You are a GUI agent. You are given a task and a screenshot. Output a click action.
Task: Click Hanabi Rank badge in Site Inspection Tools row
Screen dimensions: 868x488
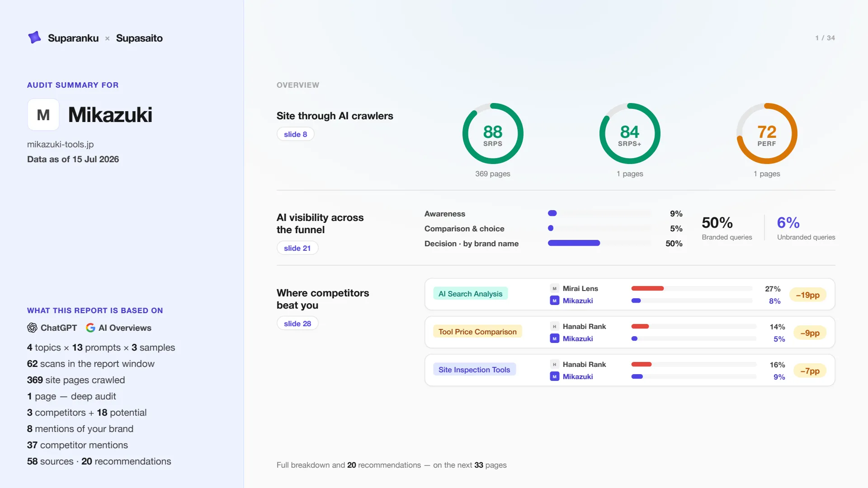[554, 364]
